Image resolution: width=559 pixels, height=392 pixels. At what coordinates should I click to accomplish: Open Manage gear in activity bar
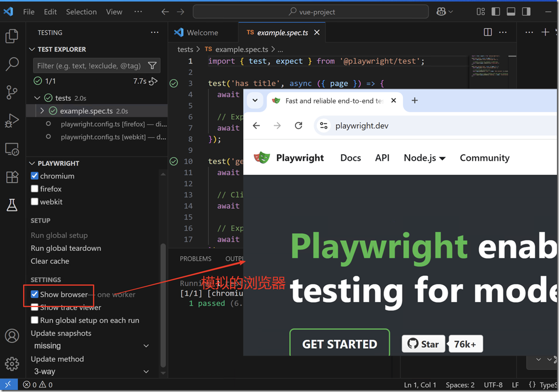point(12,364)
